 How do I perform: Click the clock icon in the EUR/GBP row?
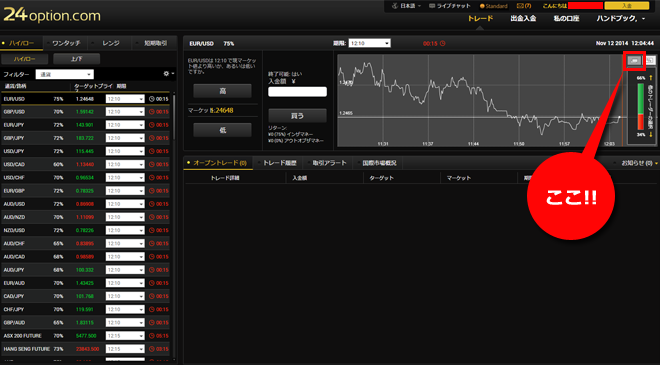[152, 191]
